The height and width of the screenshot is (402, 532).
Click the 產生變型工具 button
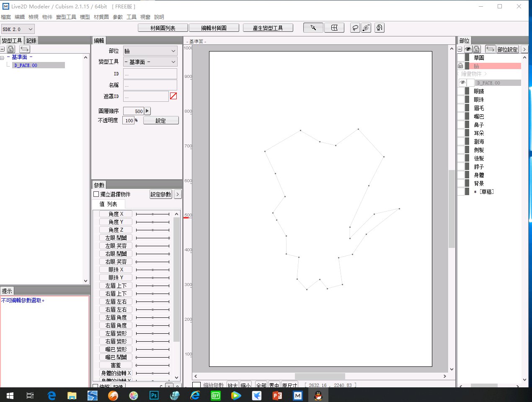[268, 28]
